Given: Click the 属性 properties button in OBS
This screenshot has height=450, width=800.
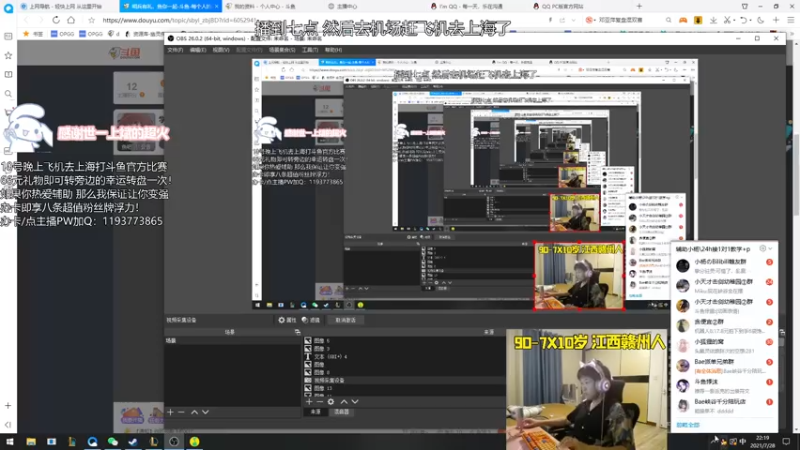Looking at the screenshot, I should tap(287, 320).
